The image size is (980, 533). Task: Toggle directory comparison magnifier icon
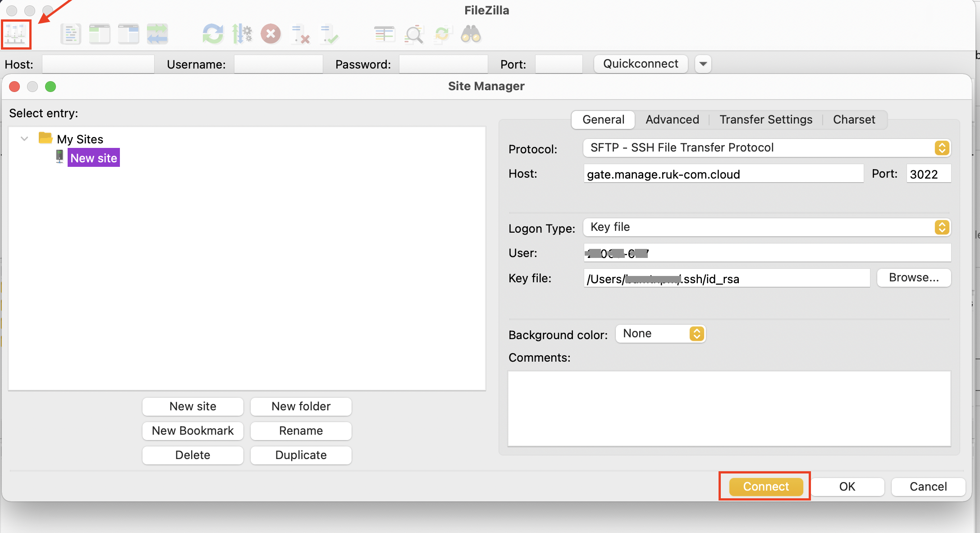tap(414, 34)
